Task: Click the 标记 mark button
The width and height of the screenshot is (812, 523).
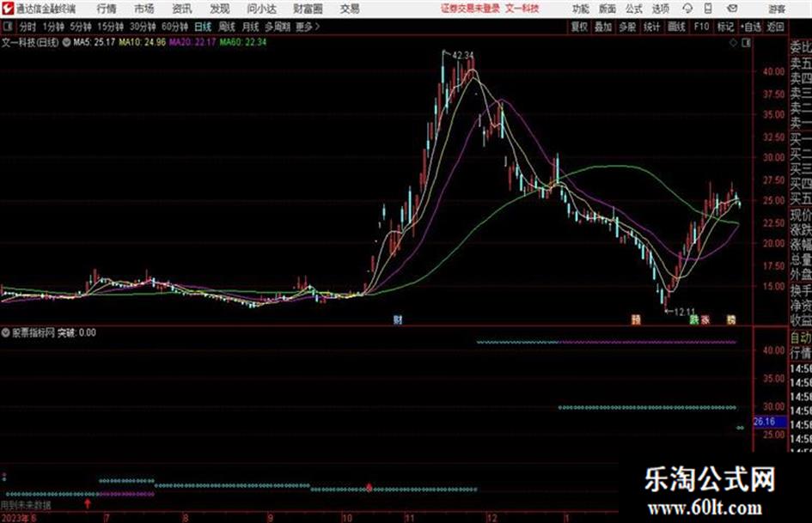Action: pos(725,27)
